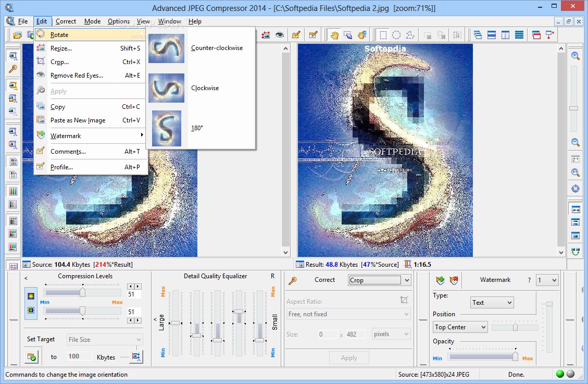Choose Profile... from the Edit menu
The image size is (588, 384).
[90, 167]
